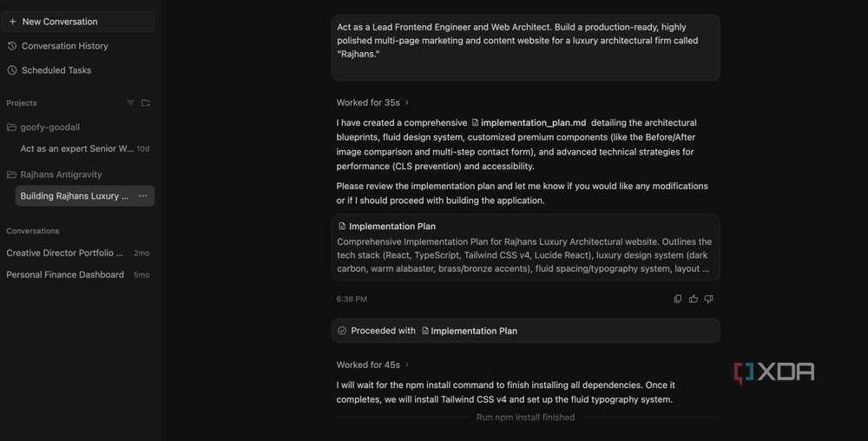
Task: Open more options for Building Rajhans Luxury
Action: pyautogui.click(x=143, y=196)
